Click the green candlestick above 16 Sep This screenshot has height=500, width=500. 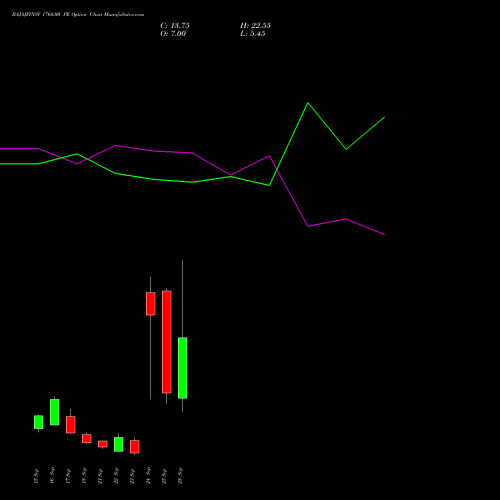(55, 412)
